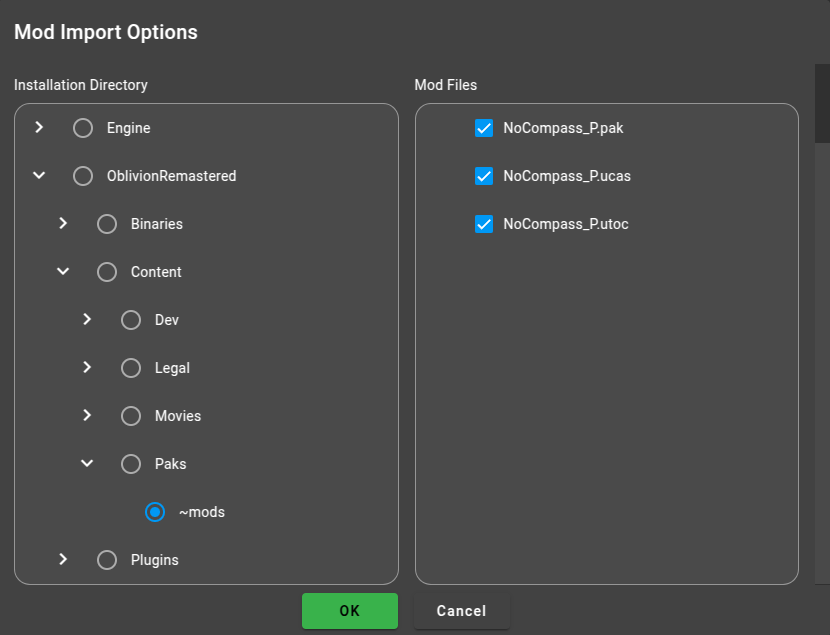This screenshot has height=635, width=830.
Task: Click the dialog's vertical scrollbar thumb
Action: (x=822, y=103)
